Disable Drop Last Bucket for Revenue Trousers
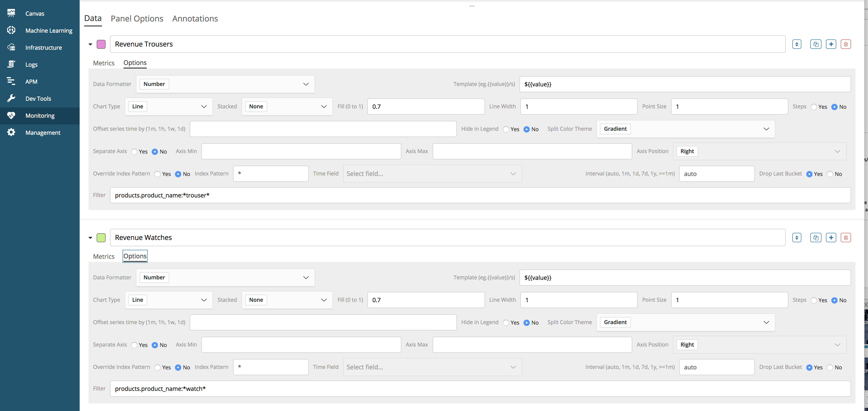Screen dimensions: 868x411 pyautogui.click(x=830, y=174)
